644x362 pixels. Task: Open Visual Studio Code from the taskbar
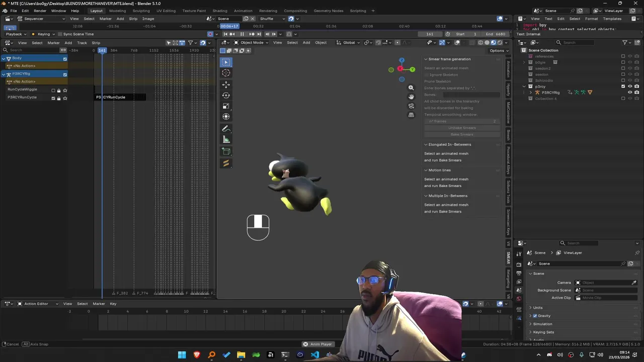pyautogui.click(x=315, y=355)
